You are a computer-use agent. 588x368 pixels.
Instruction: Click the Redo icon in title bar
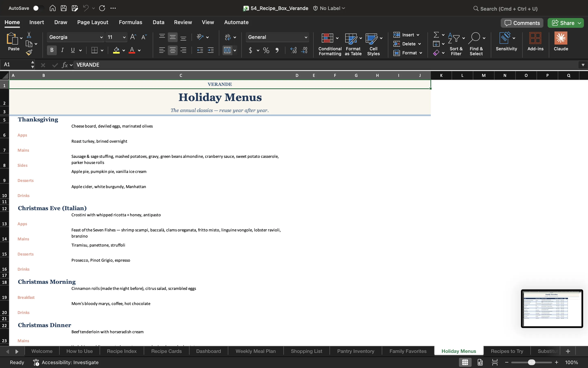102,8
